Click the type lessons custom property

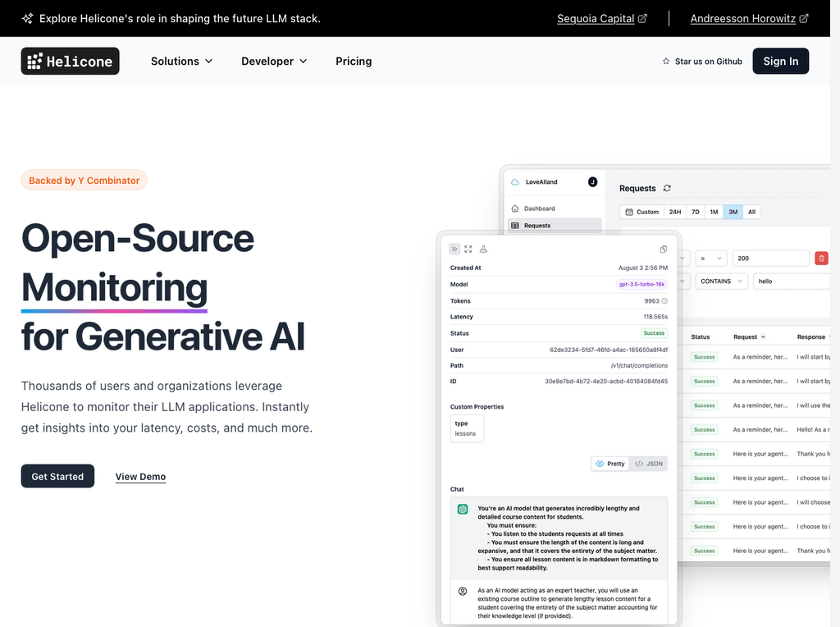point(467,428)
